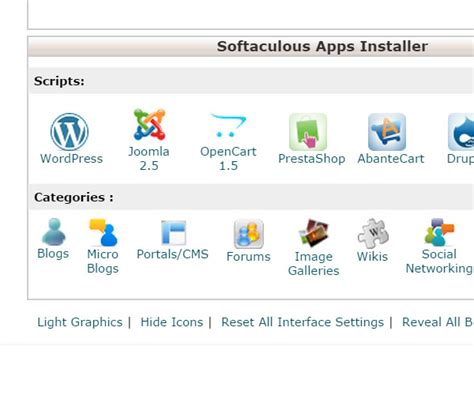Click the Hide Icons link
This screenshot has width=474, height=395.
click(172, 322)
